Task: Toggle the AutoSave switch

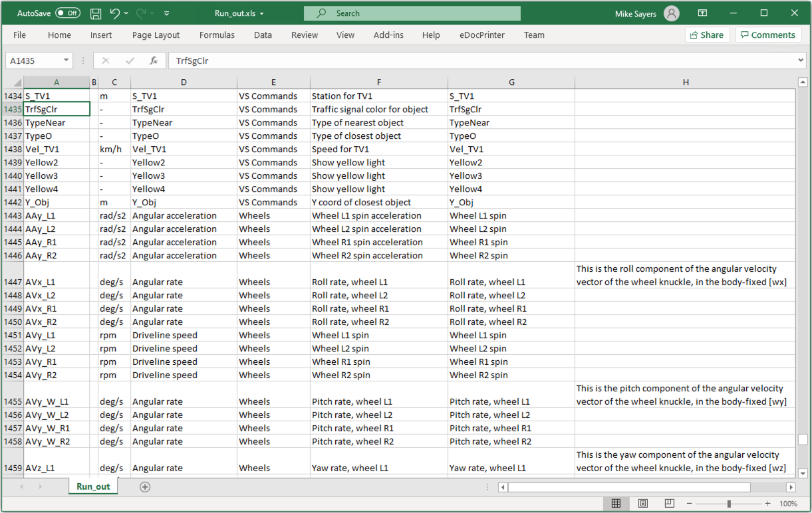Action: (68, 13)
